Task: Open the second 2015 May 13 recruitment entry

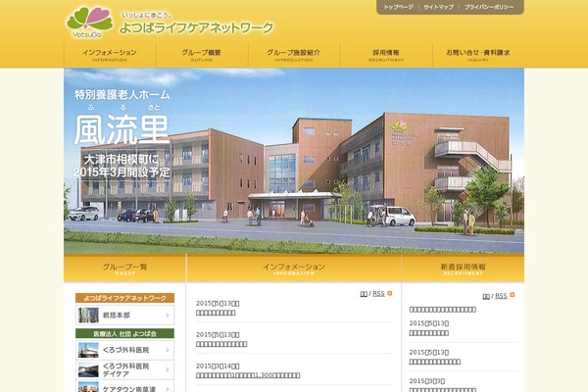Action: [x=434, y=362]
